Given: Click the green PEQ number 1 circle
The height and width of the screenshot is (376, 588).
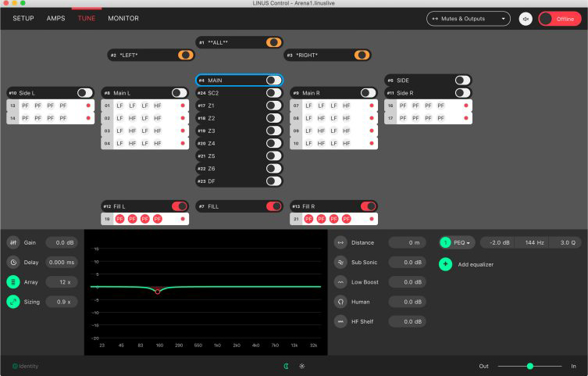Looking at the screenshot, I should (445, 243).
